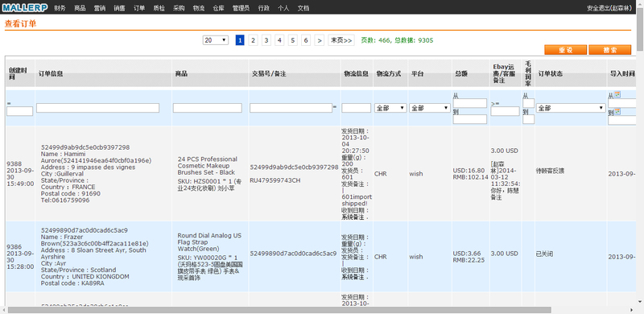Viewport: 644px width, 314px height.
Task: Click the product 'Round Dial Analog US Flag Strap Watch'
Action: 209,242
